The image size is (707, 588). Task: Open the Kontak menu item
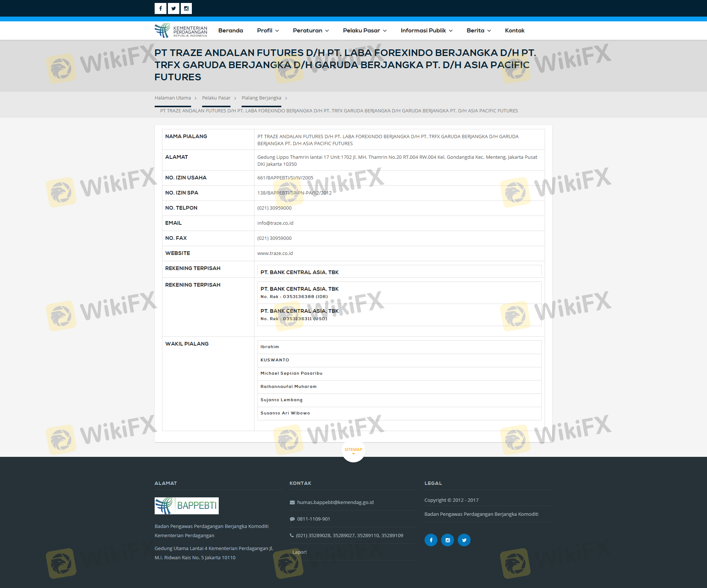514,31
